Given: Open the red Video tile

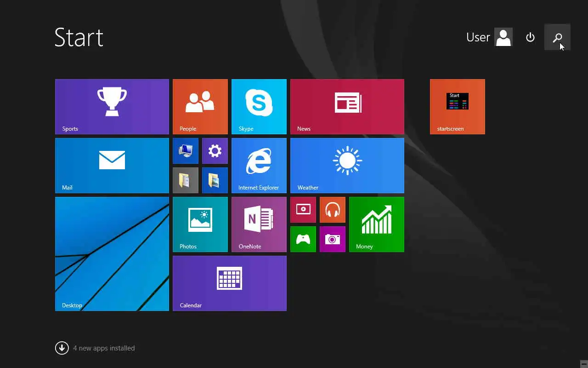Looking at the screenshot, I should (x=303, y=210).
